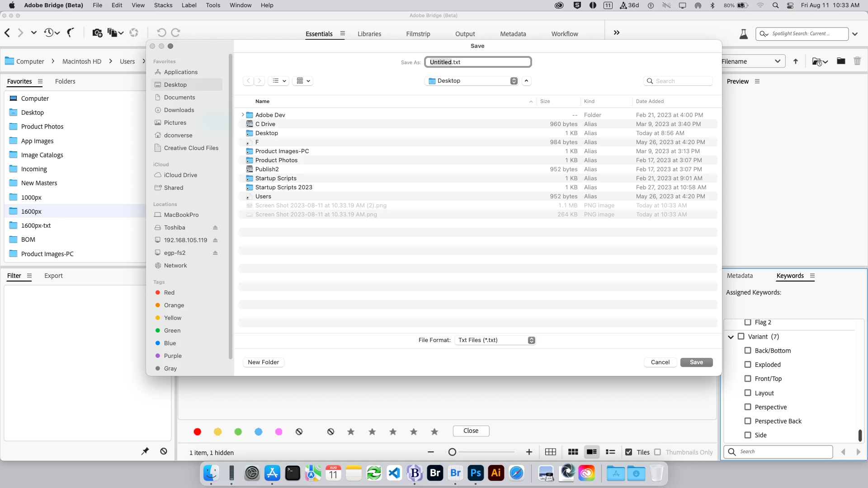
Task: Switch to the Filmstrip workspace tab
Action: 418,34
